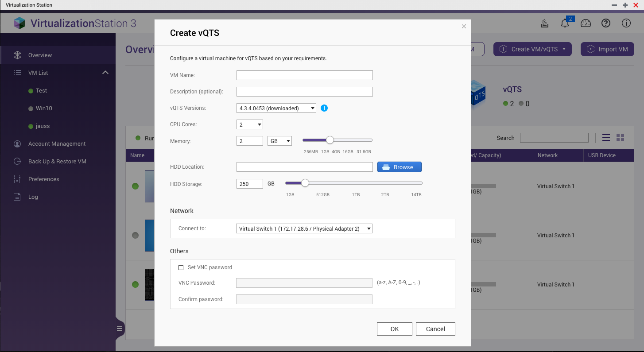Focus the Search field in overview

point(554,138)
